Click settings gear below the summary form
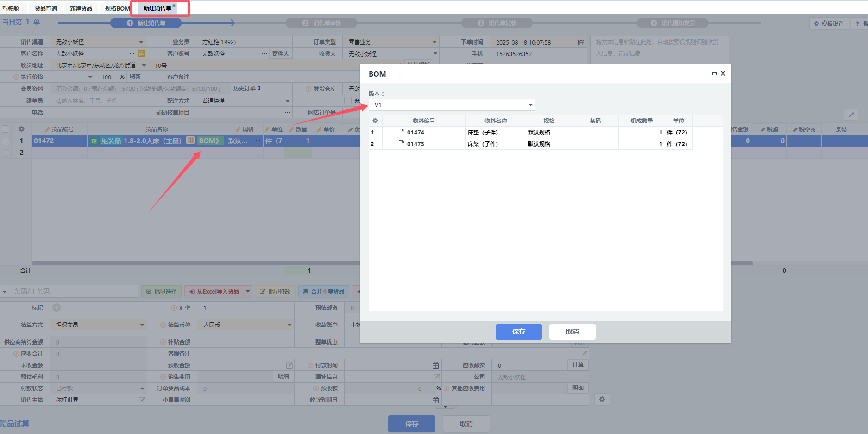The image size is (868, 434). pyautogui.click(x=602, y=399)
